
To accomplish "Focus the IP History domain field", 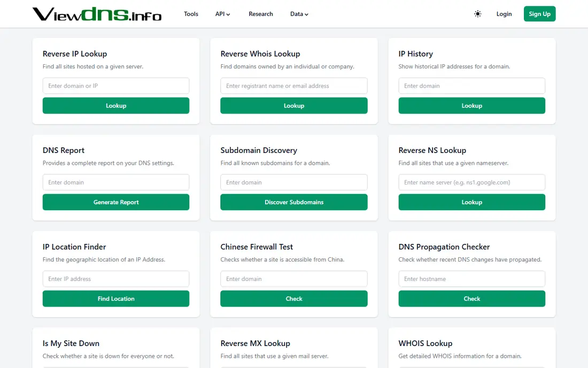I will tap(472, 86).
